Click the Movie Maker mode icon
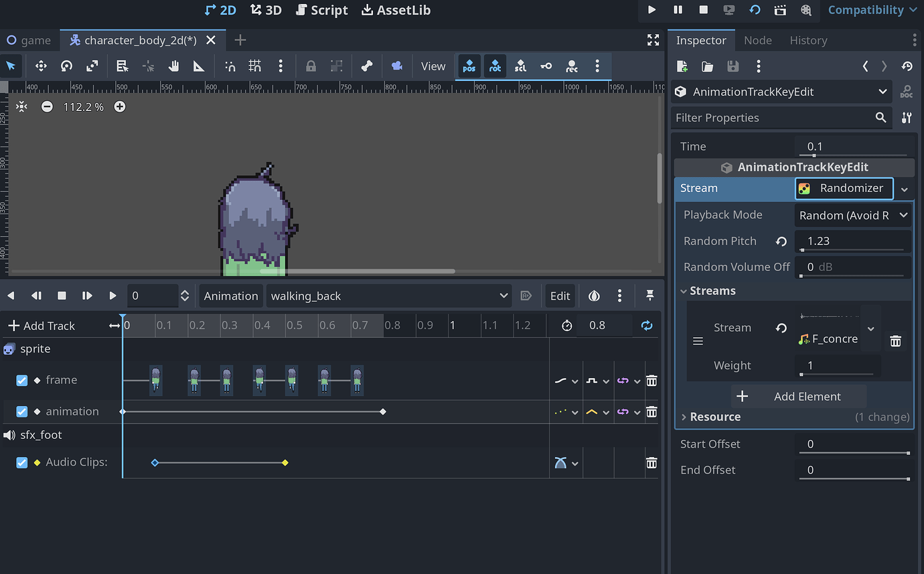The height and width of the screenshot is (574, 924). (x=806, y=10)
